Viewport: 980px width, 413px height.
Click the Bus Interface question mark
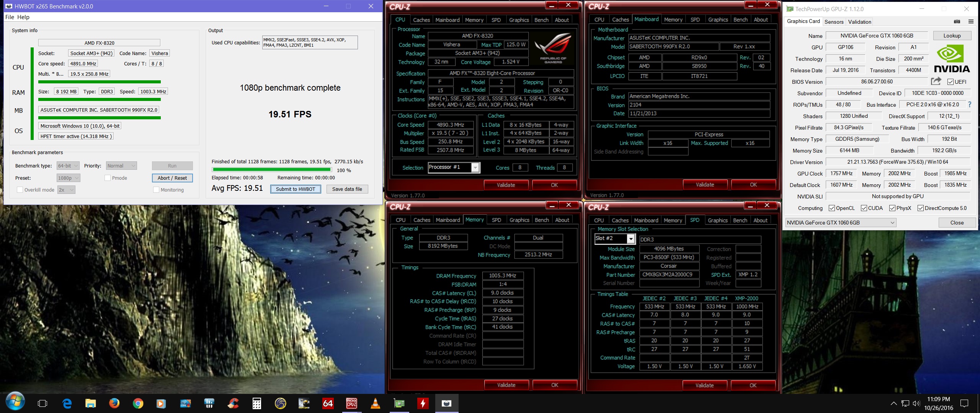tap(970, 104)
